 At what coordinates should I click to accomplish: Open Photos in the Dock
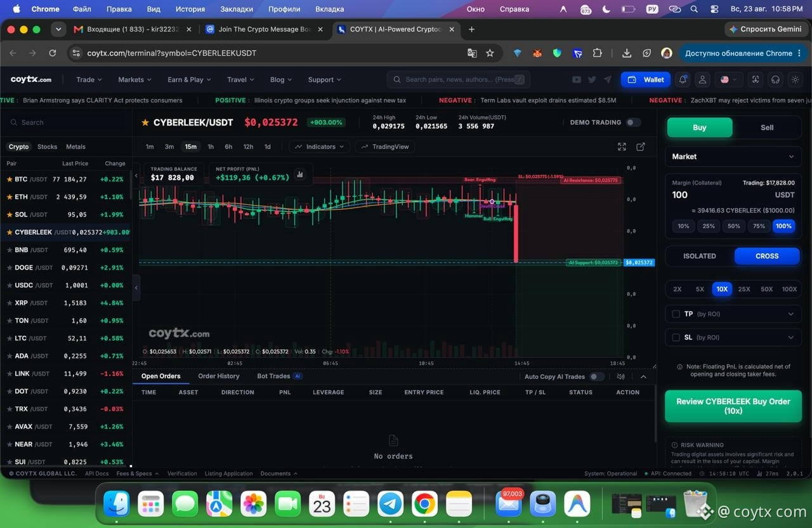(254, 504)
